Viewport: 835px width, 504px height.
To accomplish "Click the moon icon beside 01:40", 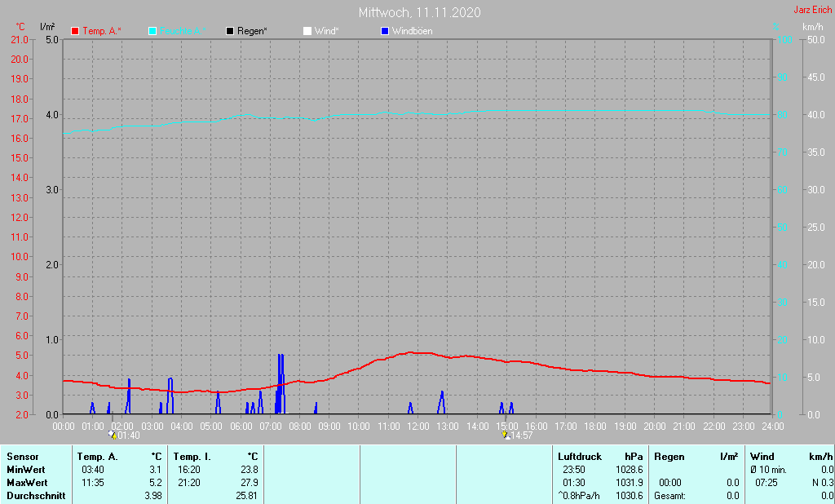I will (113, 435).
